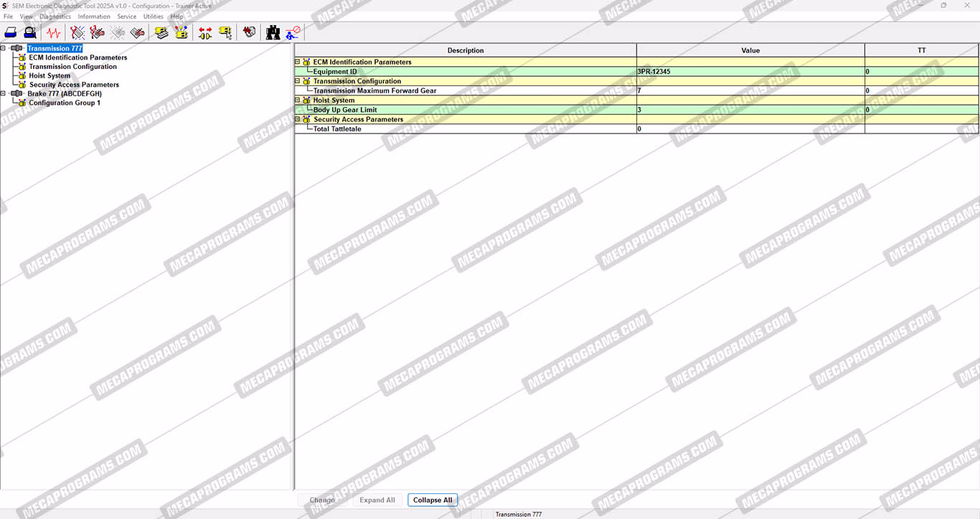Click the Hoist System group label in grid
Image resolution: width=980 pixels, height=519 pixels.
[x=334, y=100]
